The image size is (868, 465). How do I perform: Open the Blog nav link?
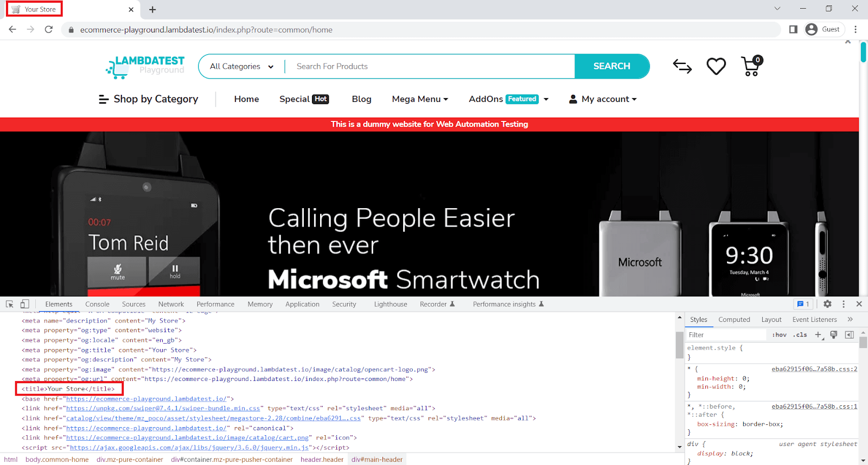tap(361, 99)
